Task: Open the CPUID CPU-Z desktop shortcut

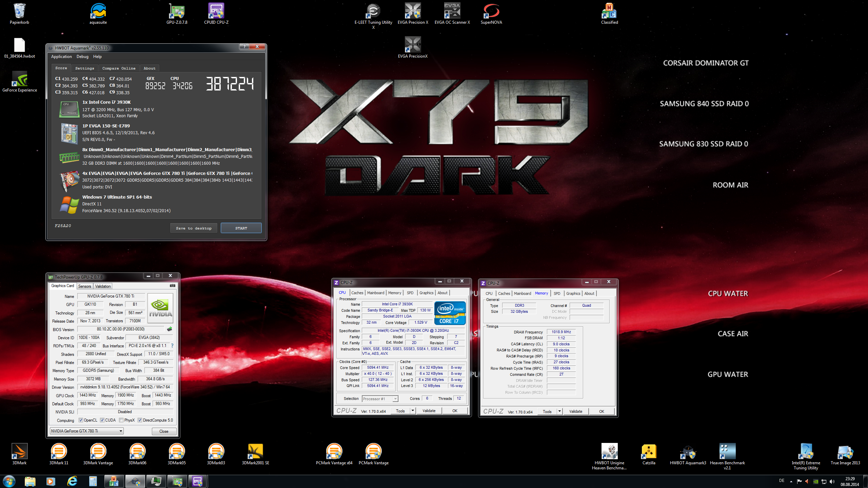Action: click(216, 14)
